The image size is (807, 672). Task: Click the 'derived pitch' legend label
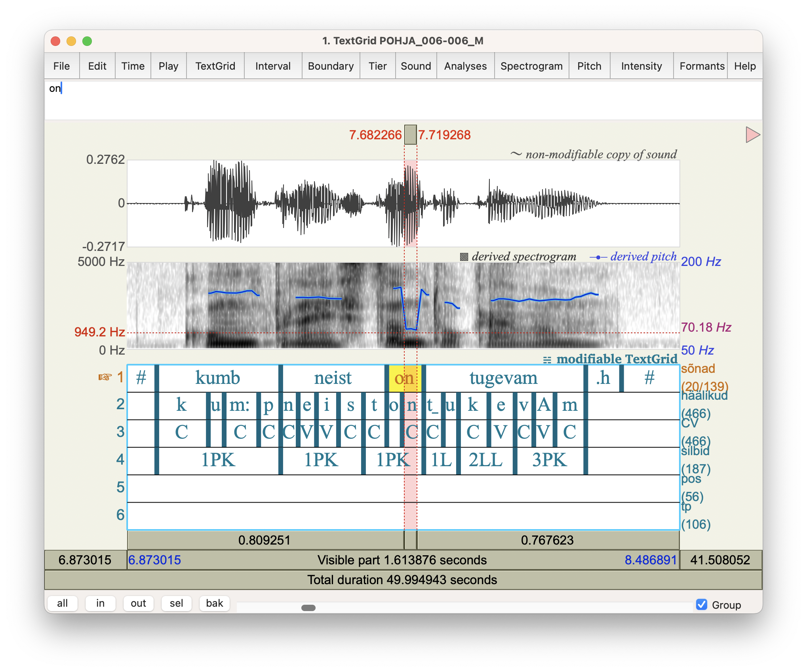[x=643, y=256]
